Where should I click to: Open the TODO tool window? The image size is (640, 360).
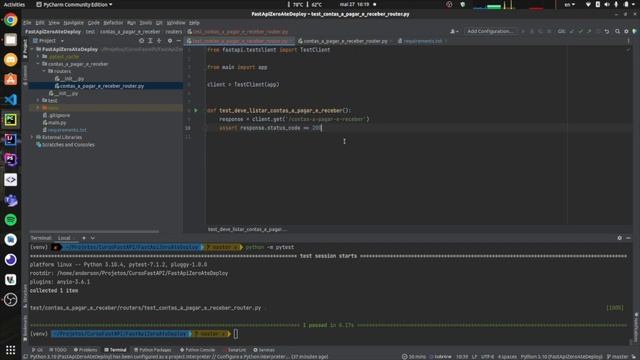(58, 350)
